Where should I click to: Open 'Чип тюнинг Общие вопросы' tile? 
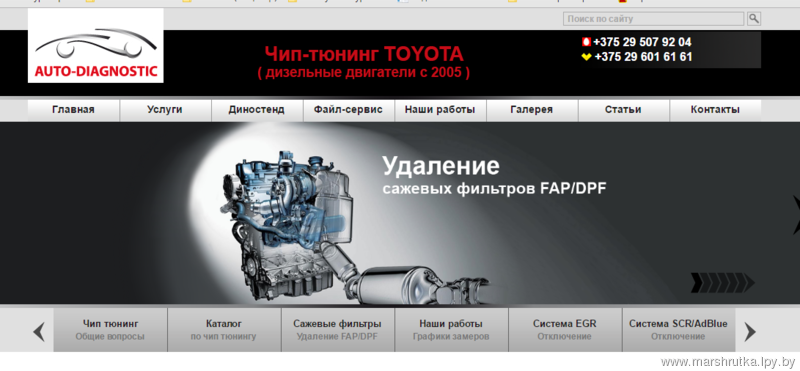[x=110, y=330]
